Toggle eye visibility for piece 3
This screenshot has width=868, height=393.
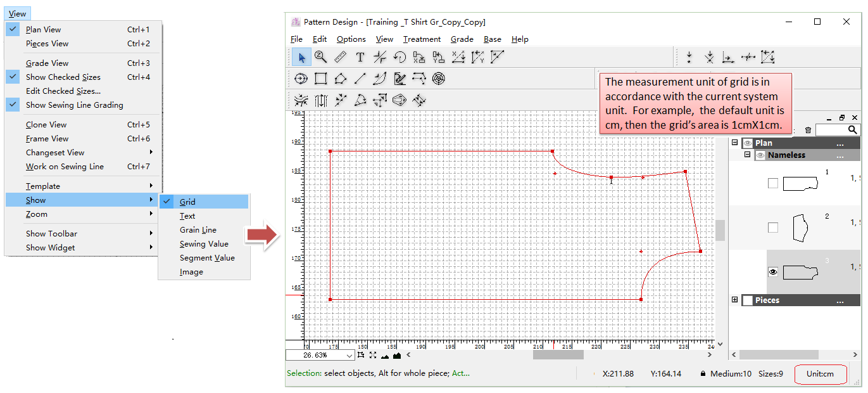click(773, 272)
